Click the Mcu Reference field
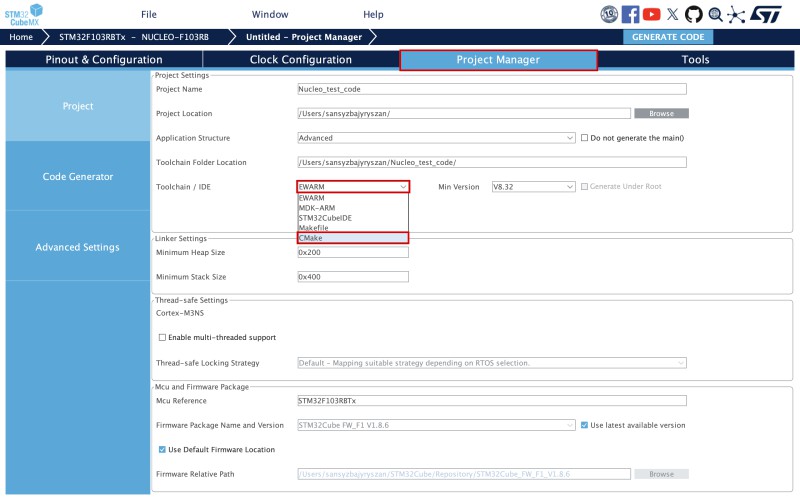This screenshot has width=800, height=500. click(492, 401)
